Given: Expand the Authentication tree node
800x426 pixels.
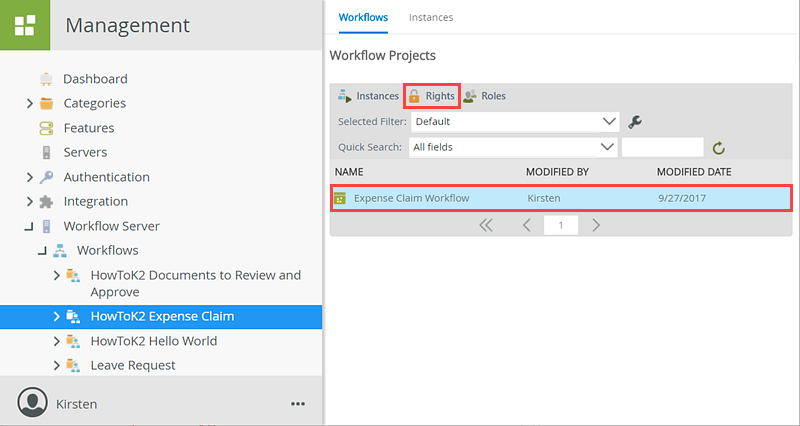Looking at the screenshot, I should [x=30, y=177].
